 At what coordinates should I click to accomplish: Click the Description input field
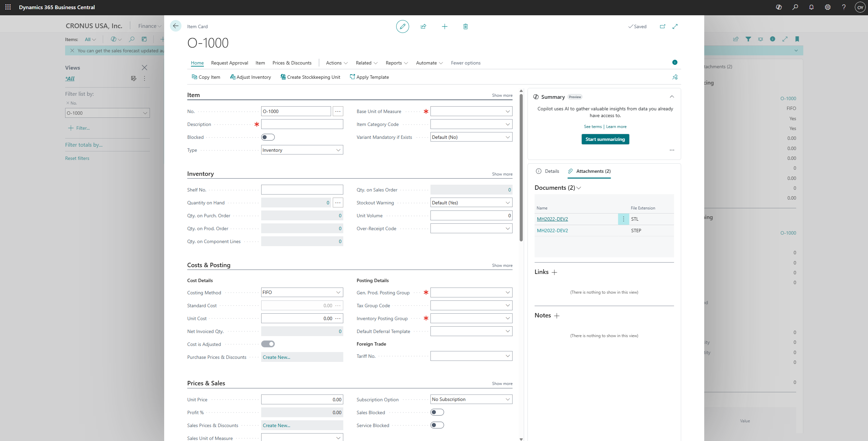tap(302, 124)
